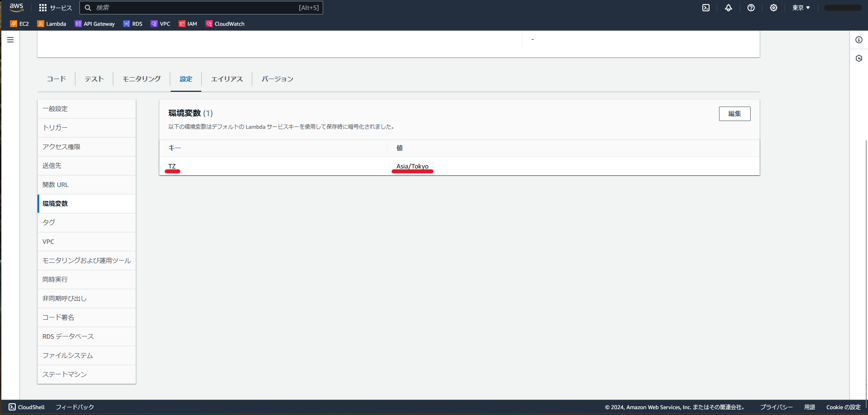The width and height of the screenshot is (868, 415).
Task: Open the notifications bell icon
Action: coord(729,8)
